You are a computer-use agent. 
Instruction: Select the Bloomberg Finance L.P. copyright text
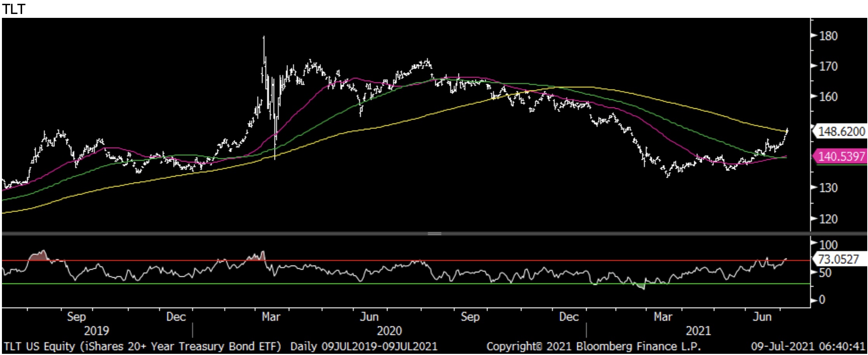pyautogui.click(x=594, y=346)
